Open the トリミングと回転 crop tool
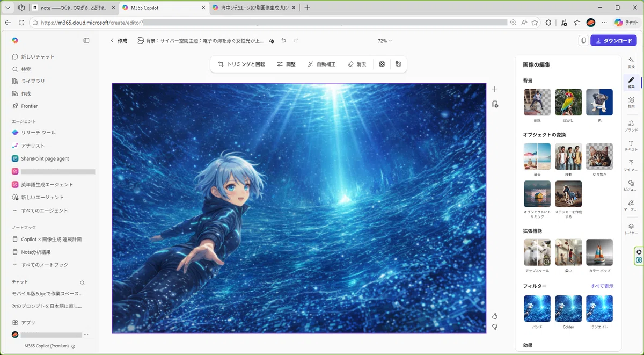The height and width of the screenshot is (355, 644). click(241, 64)
